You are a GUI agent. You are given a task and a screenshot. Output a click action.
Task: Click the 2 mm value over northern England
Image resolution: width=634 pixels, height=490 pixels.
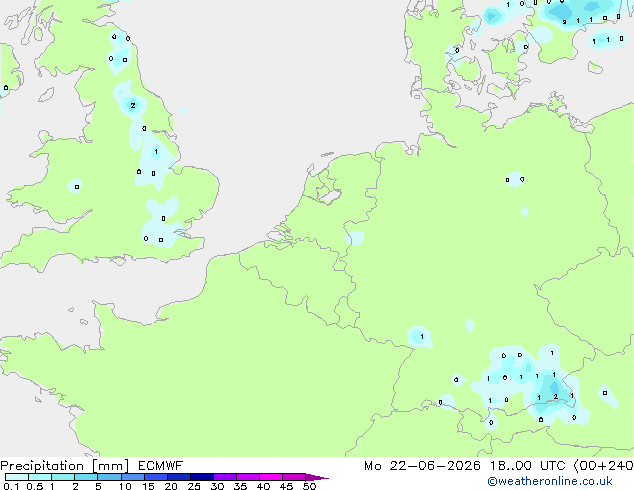coord(133,106)
